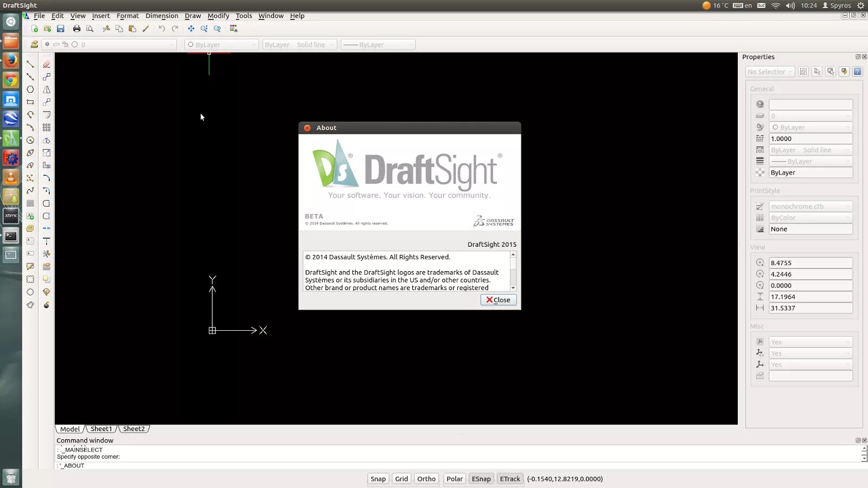Open the Draw menu

pos(193,16)
